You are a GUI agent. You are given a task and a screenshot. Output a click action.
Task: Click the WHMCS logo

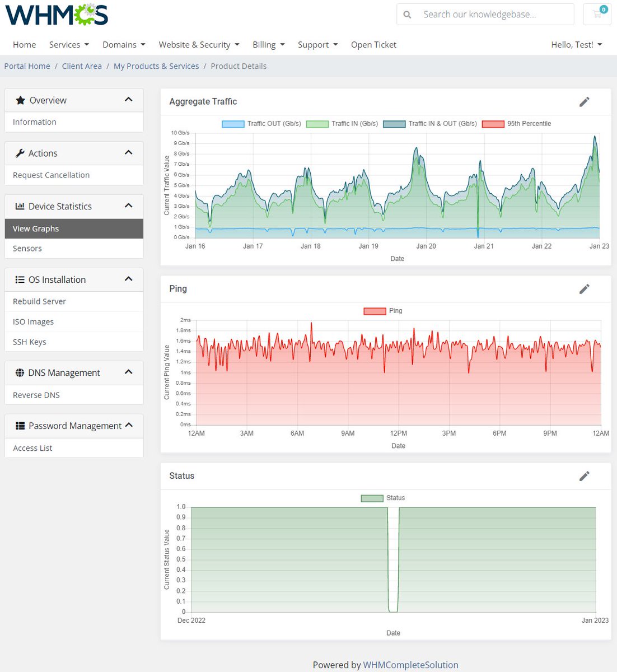pos(57,14)
